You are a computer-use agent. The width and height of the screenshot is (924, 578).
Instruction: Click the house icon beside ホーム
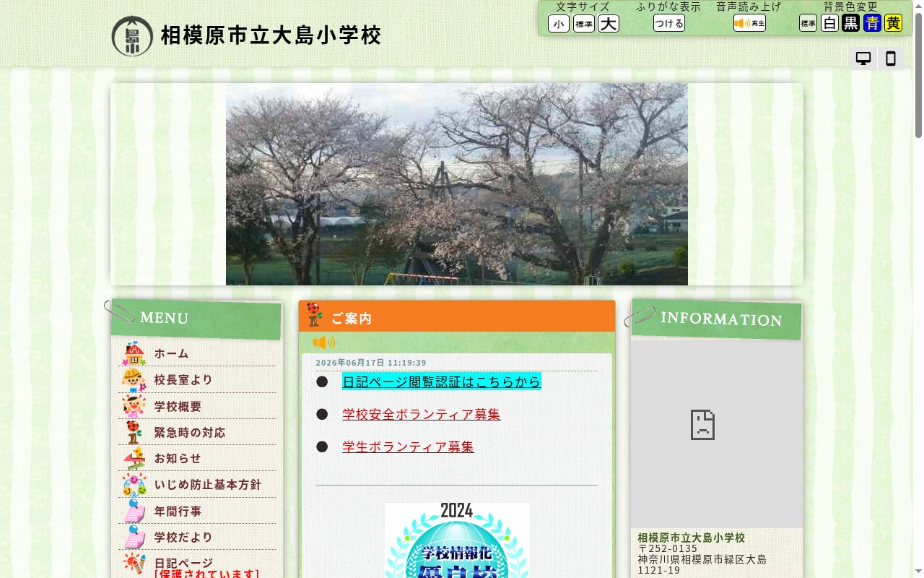click(134, 353)
